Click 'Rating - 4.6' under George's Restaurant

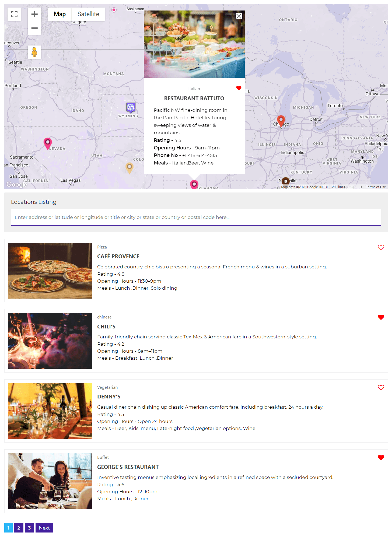point(111,485)
